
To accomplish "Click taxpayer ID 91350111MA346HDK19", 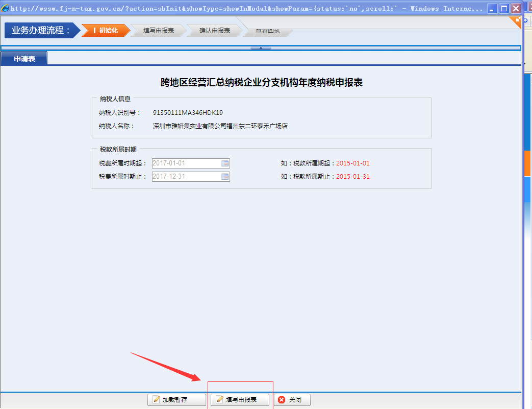I will pos(188,113).
